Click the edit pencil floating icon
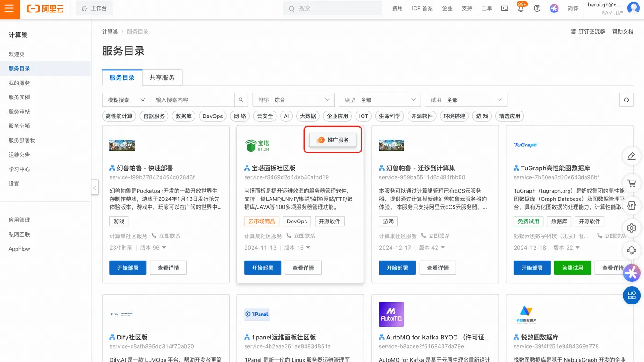Viewport: 644px width, 362px height. 632,156
